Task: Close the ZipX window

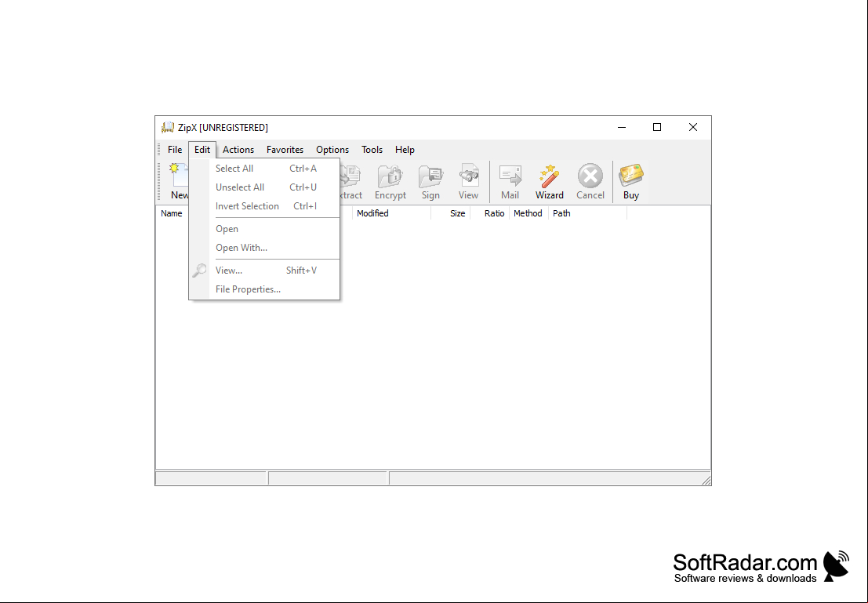Action: click(x=692, y=127)
